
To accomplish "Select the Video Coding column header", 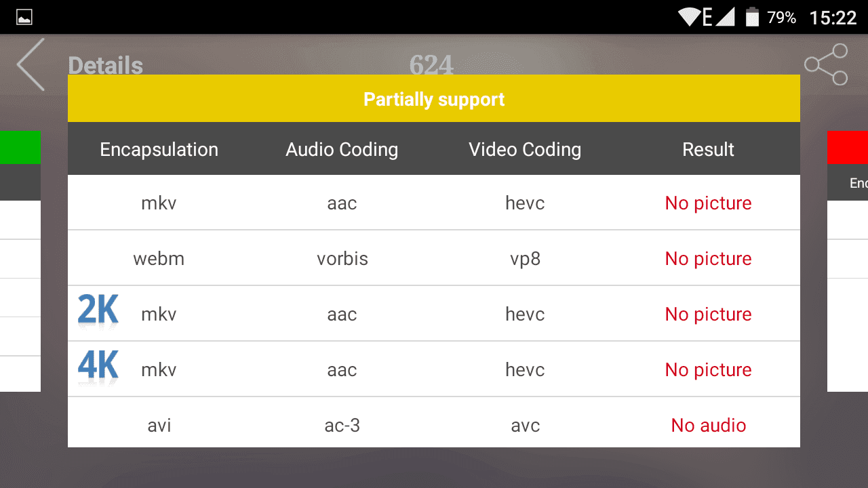I will (x=525, y=150).
